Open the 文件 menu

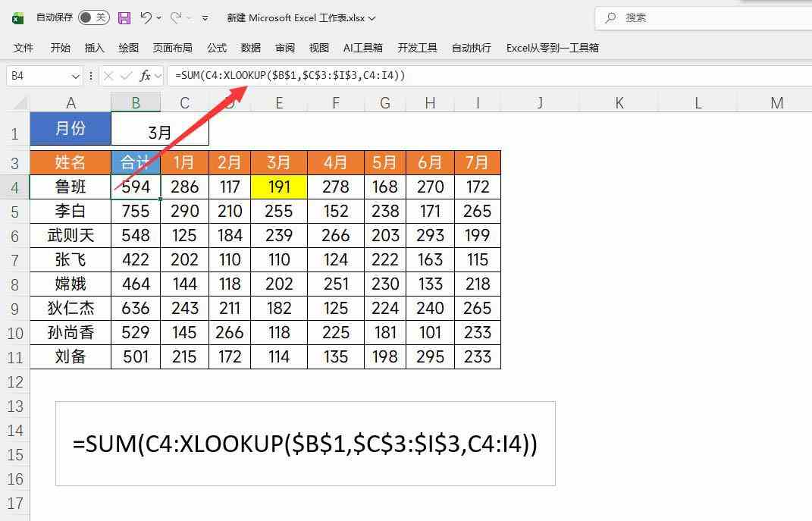click(x=24, y=48)
